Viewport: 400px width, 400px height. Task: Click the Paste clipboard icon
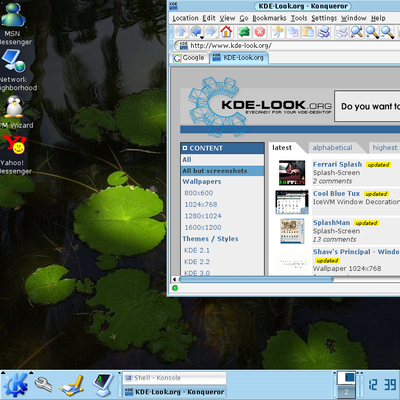308,32
